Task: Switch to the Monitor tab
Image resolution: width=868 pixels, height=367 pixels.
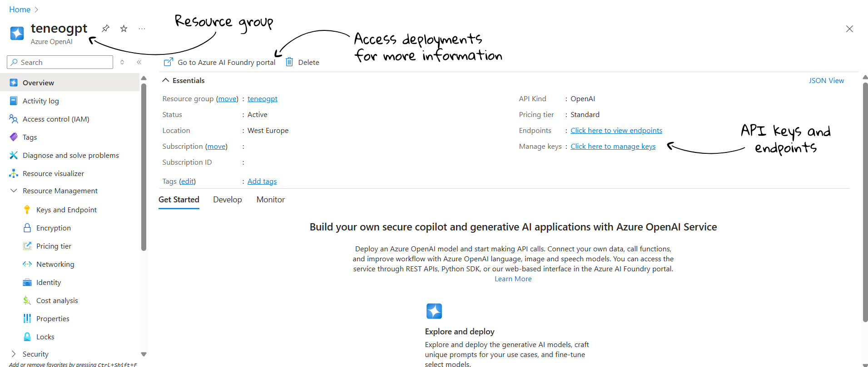Action: pyautogui.click(x=271, y=200)
